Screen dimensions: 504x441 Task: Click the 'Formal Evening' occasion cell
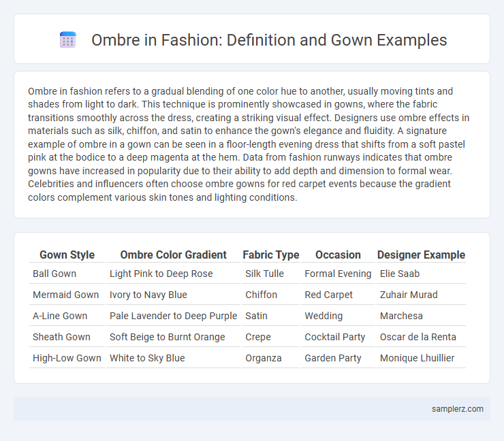(338, 274)
